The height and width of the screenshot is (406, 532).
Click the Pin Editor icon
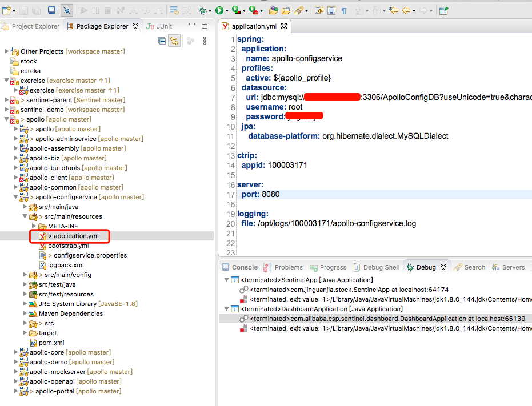[x=444, y=10]
